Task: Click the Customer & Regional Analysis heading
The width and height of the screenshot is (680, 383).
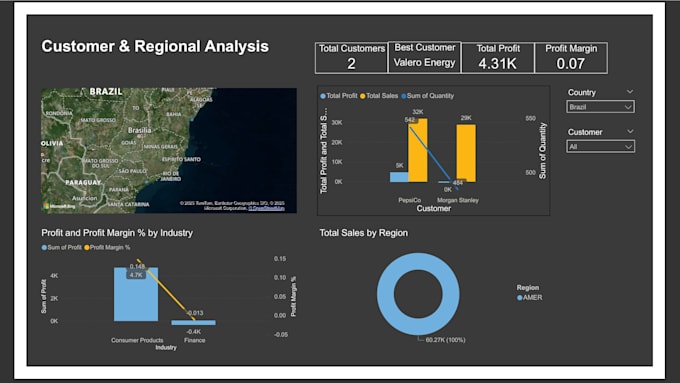Action: pyautogui.click(x=155, y=46)
